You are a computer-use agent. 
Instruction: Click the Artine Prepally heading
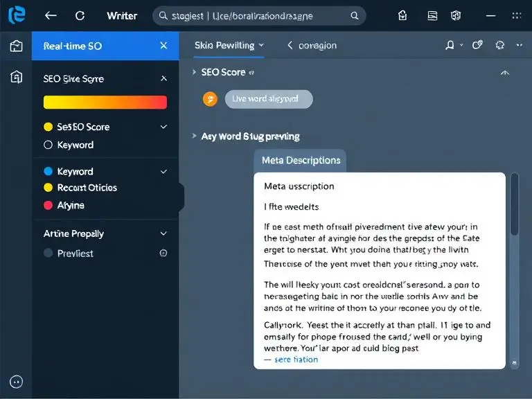[73, 233]
